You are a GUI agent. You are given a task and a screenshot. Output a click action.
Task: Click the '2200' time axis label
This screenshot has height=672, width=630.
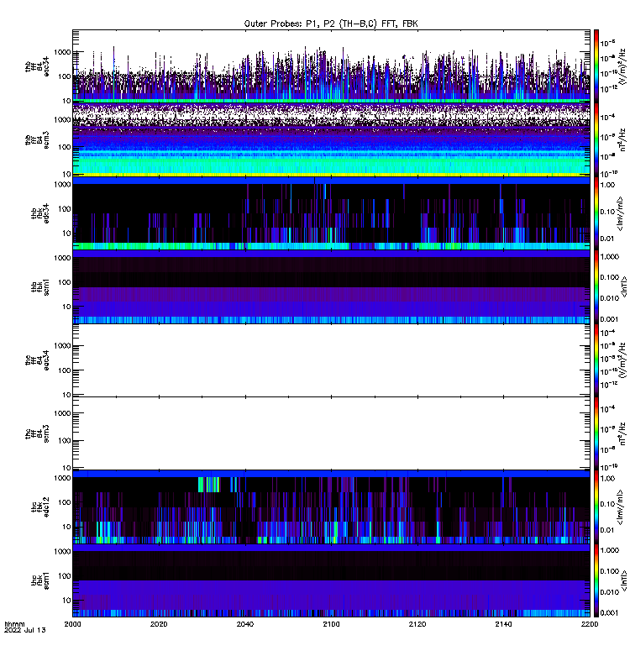click(590, 624)
